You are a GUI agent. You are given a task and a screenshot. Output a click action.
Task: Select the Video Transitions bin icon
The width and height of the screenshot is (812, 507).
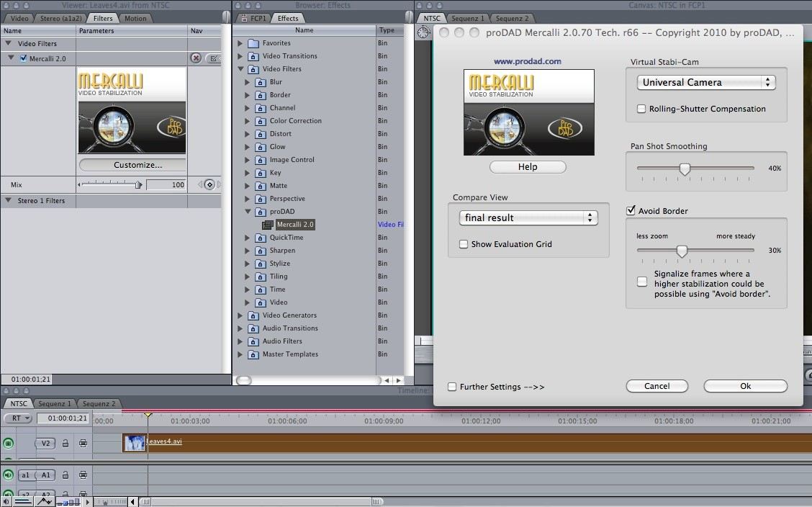click(253, 56)
